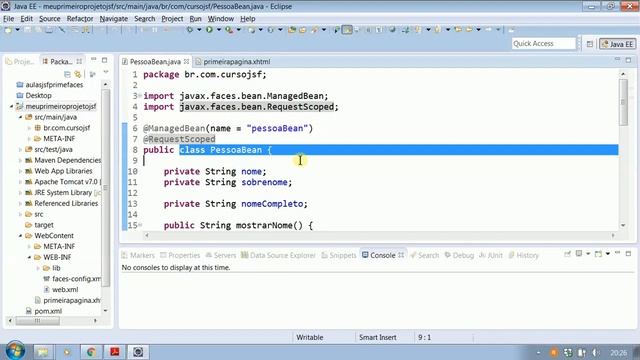Viewport: 640px width, 360px height.
Task: Toggle folding of the import block
Action: [140, 96]
